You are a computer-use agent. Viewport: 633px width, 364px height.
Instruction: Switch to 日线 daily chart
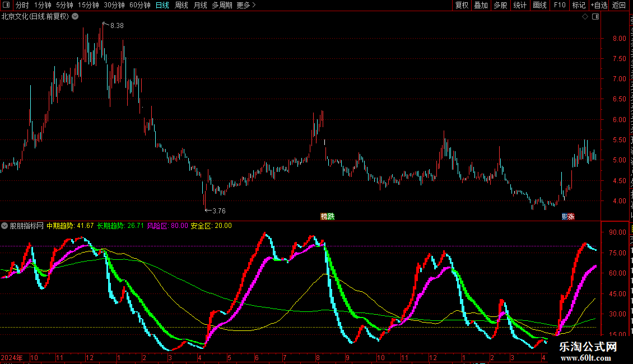162,5
